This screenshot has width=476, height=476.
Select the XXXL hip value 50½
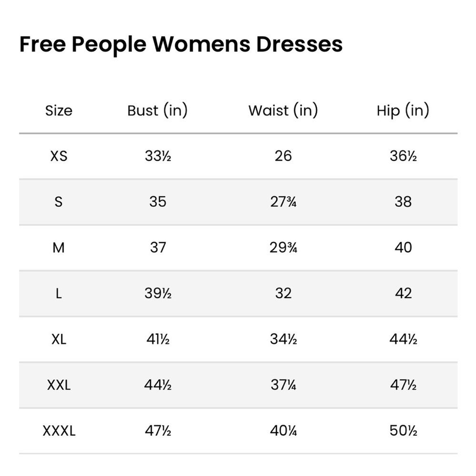pyautogui.click(x=403, y=431)
